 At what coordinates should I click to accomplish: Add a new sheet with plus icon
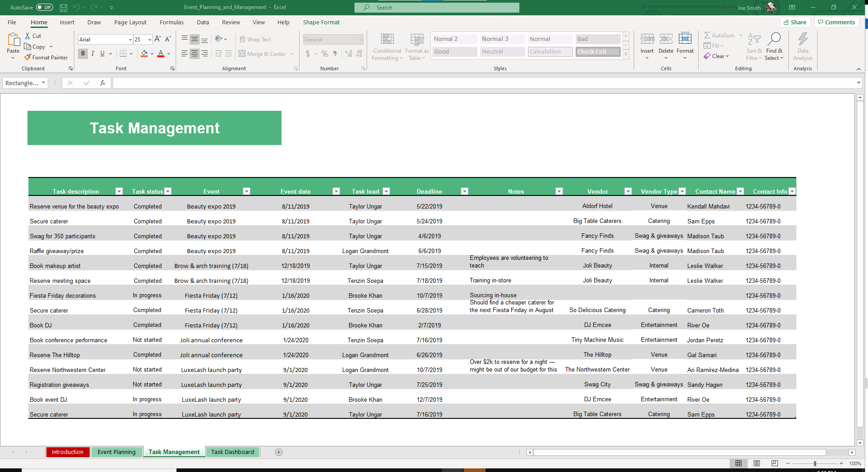279,452
